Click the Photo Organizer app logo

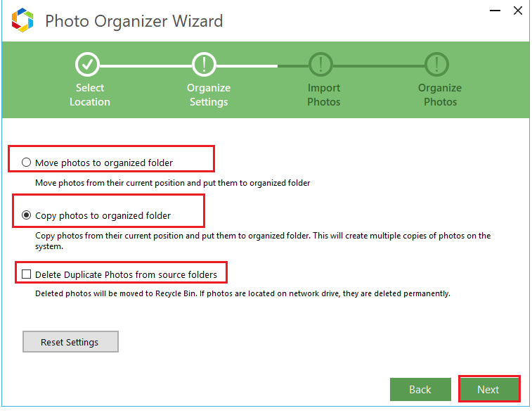click(23, 20)
